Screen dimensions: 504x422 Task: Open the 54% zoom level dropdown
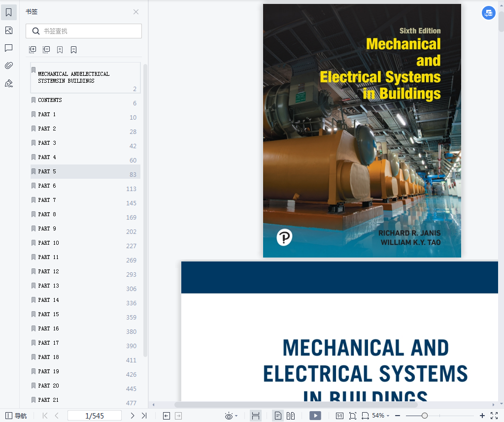point(381,416)
